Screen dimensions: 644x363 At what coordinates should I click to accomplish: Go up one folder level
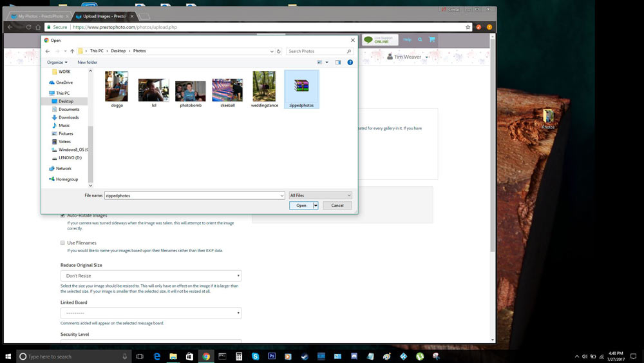pyautogui.click(x=72, y=51)
